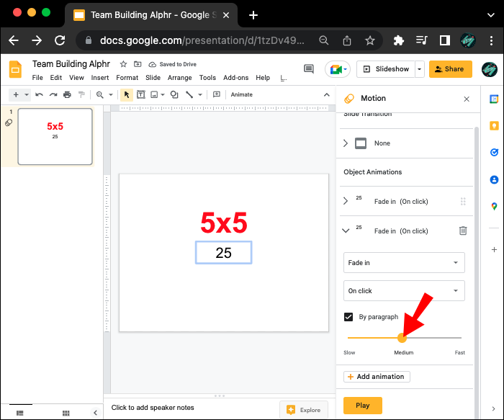
Task: Close the Motion panel
Action: pyautogui.click(x=467, y=99)
